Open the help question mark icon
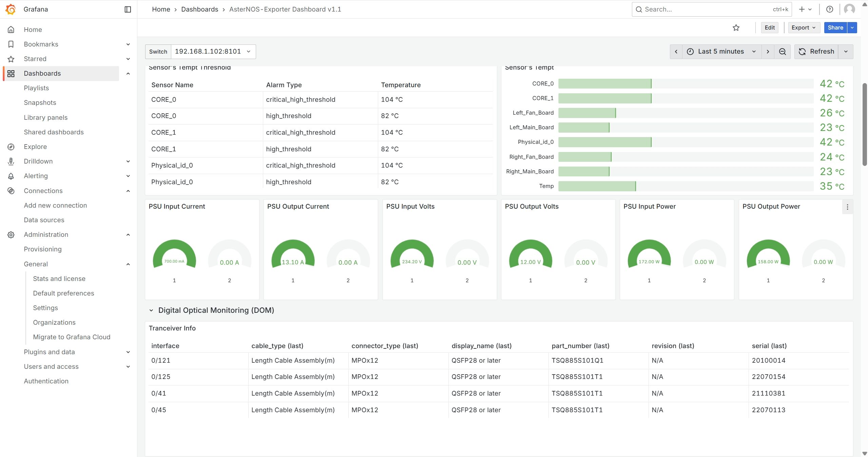The image size is (868, 457). [x=829, y=9]
